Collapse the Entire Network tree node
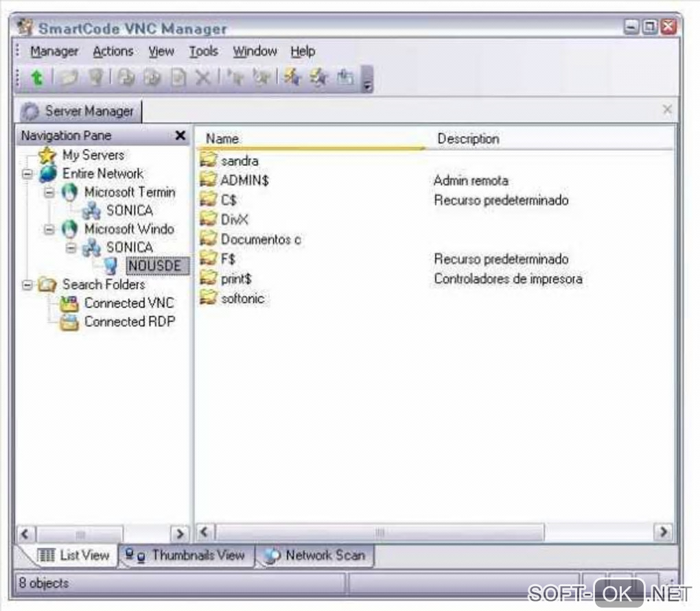This screenshot has height=611, width=700. point(27,173)
